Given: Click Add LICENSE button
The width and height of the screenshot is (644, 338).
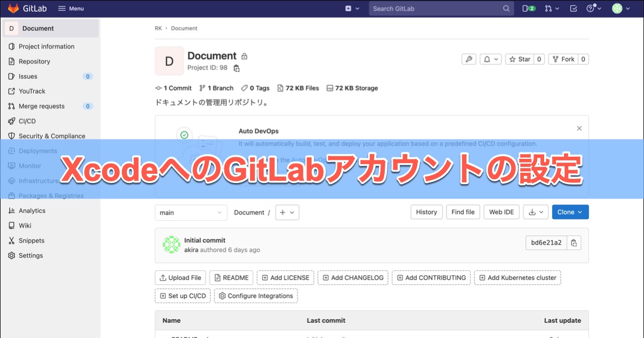Looking at the screenshot, I should 286,278.
